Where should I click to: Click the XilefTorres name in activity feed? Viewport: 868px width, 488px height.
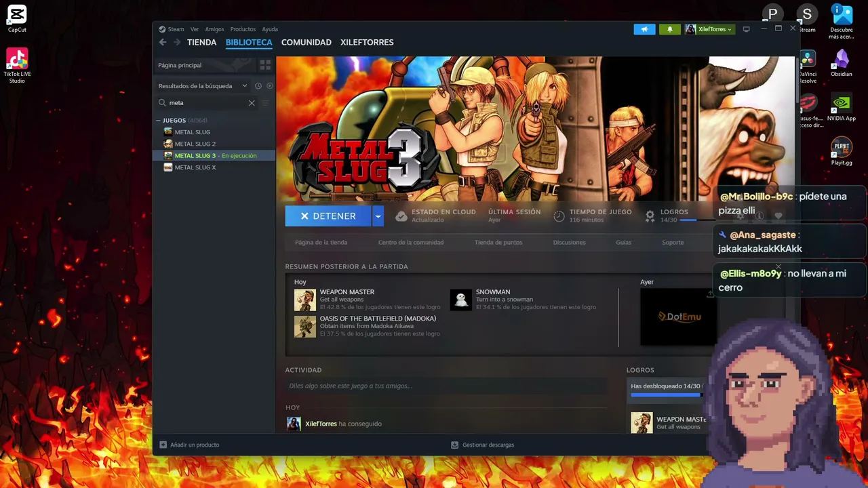tap(321, 424)
